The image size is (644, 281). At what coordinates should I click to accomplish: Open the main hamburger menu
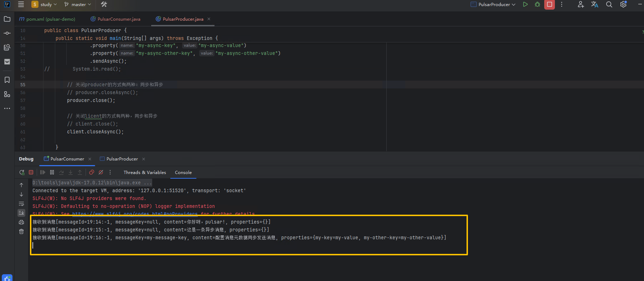[x=21, y=4]
